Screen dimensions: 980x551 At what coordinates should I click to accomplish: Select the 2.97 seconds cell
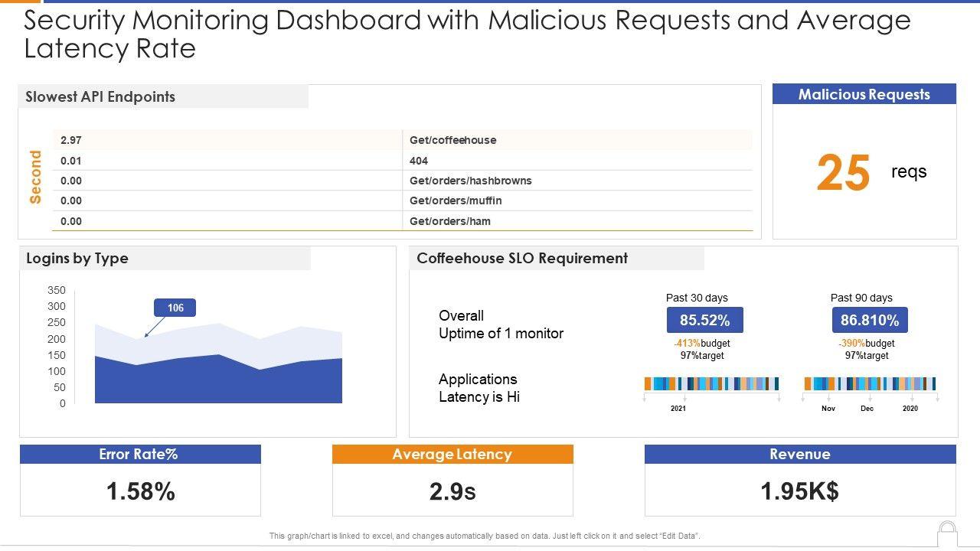(227, 140)
